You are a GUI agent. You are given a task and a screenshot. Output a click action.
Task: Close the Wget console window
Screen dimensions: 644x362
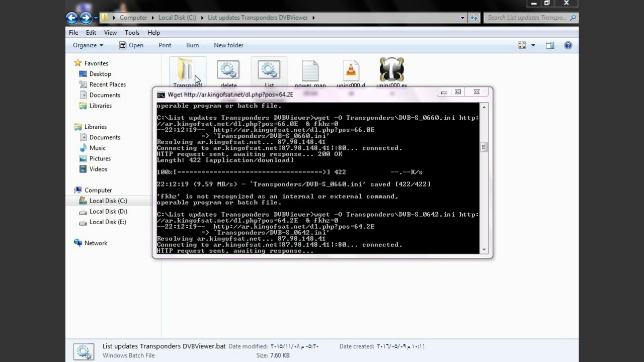[x=477, y=92]
